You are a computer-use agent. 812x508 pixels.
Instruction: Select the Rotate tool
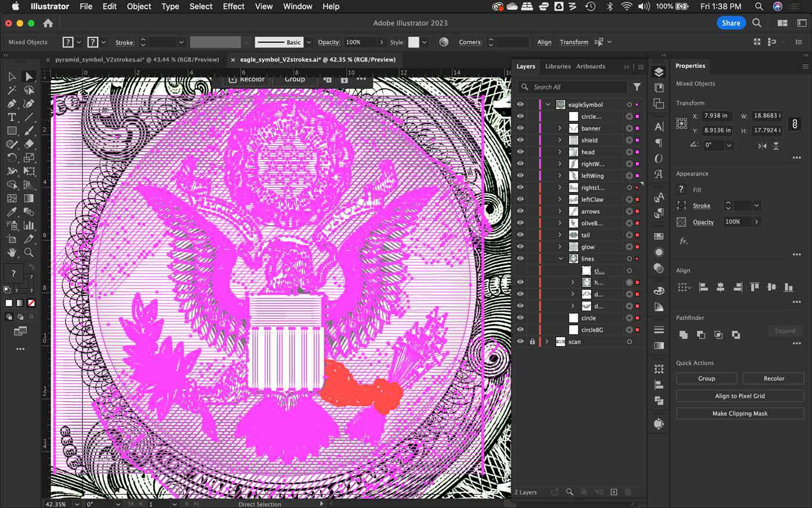(x=12, y=157)
